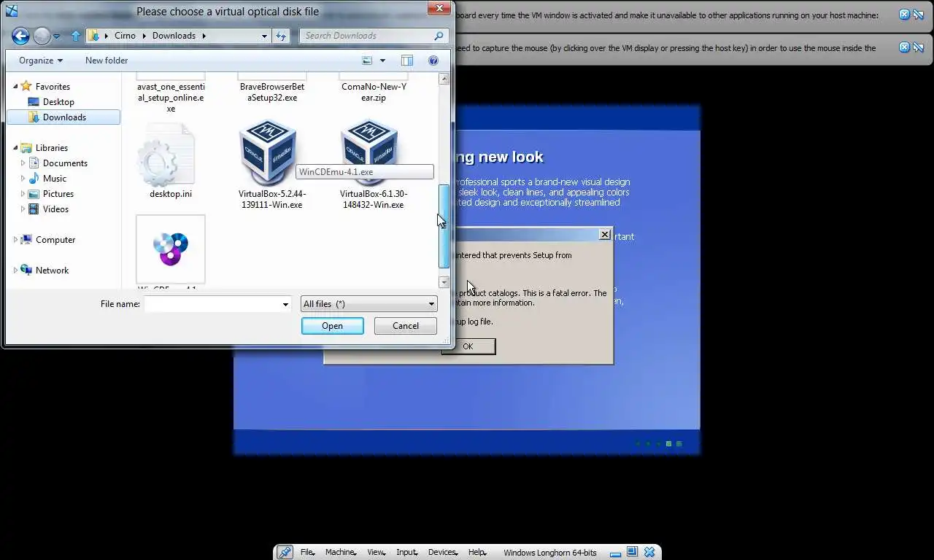Close the Setup error dialog with X
The image size is (934, 560).
coord(605,234)
